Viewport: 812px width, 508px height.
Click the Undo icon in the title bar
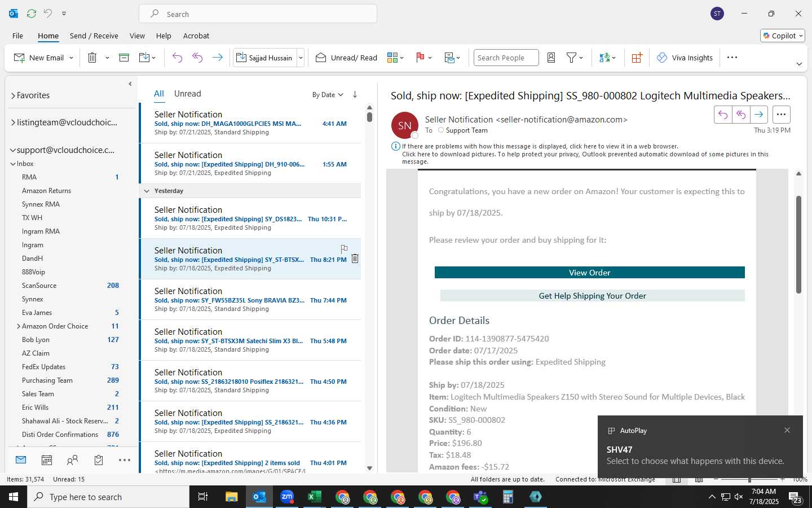[48, 13]
